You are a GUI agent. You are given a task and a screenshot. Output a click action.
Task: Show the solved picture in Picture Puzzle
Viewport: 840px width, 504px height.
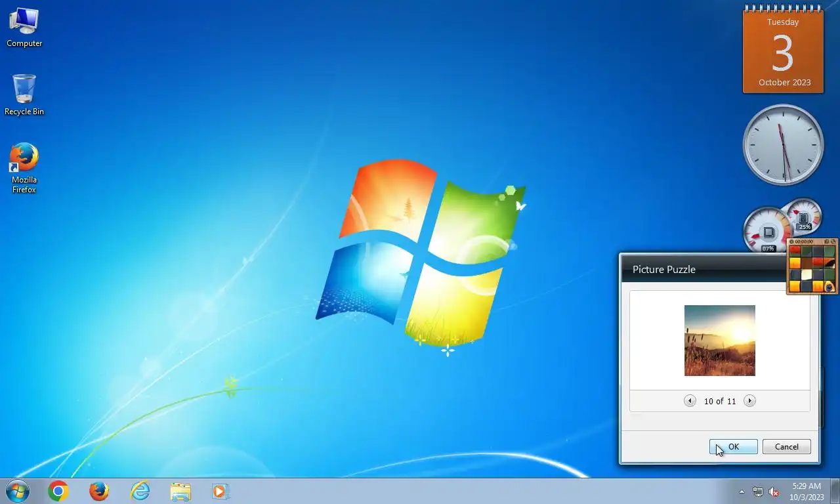pyautogui.click(x=826, y=241)
